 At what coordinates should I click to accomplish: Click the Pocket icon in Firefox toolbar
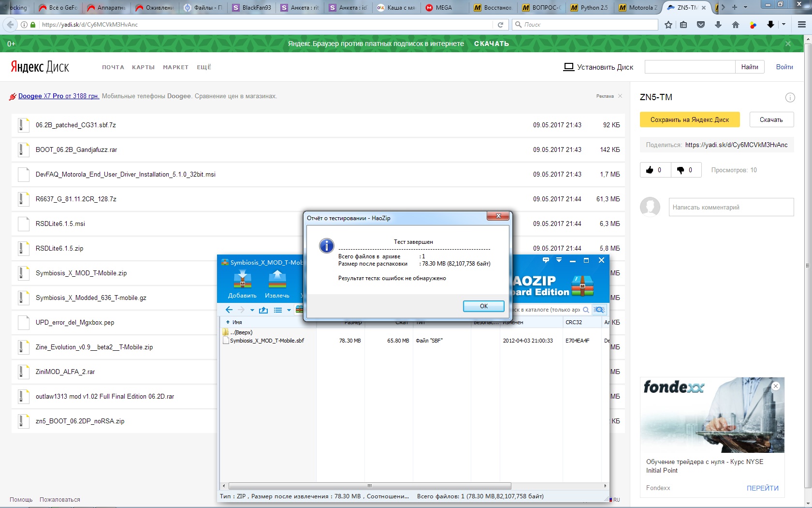tap(701, 25)
